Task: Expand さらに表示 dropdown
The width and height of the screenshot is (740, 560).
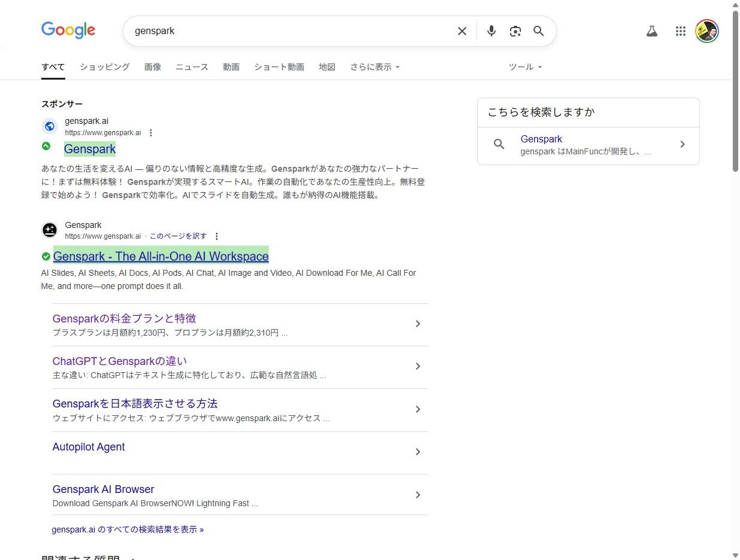Action: tap(375, 67)
